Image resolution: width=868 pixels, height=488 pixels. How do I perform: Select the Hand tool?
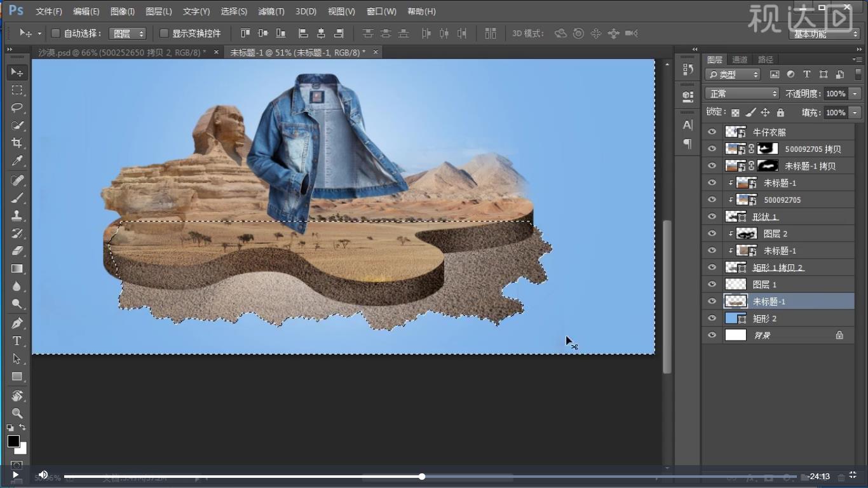[x=17, y=395]
